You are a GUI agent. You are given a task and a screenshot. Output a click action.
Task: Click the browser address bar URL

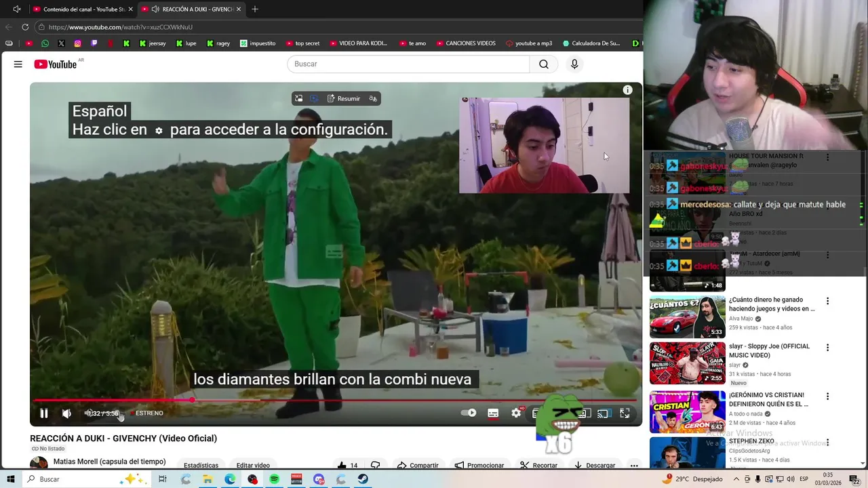point(121,27)
